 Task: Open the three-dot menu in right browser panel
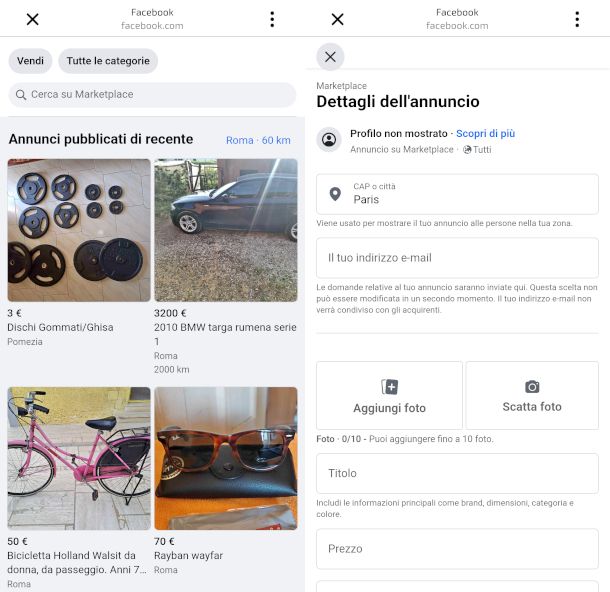[577, 19]
